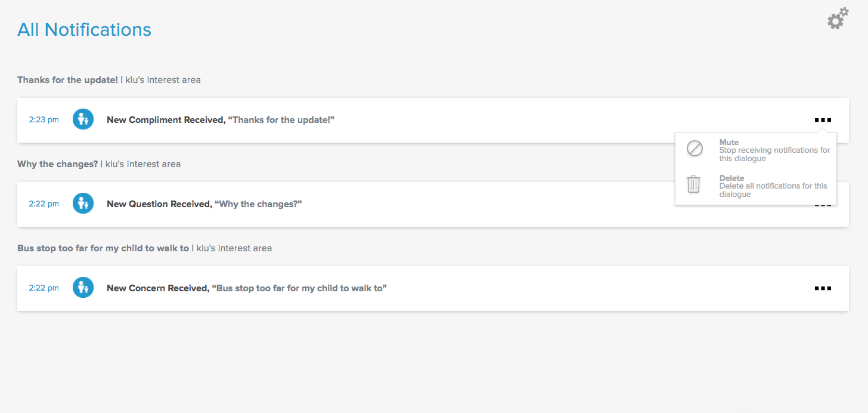This screenshot has width=868, height=413.
Task: Click the Mute circle-slash icon
Action: 695,149
